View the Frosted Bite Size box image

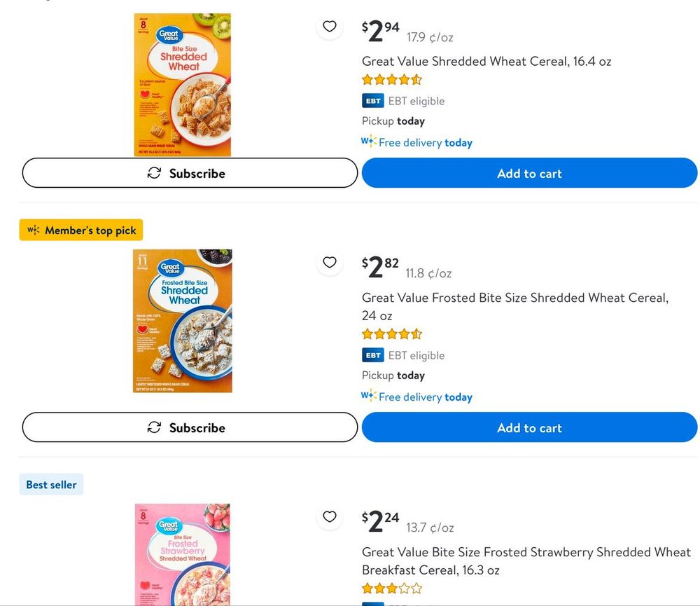[183, 321]
